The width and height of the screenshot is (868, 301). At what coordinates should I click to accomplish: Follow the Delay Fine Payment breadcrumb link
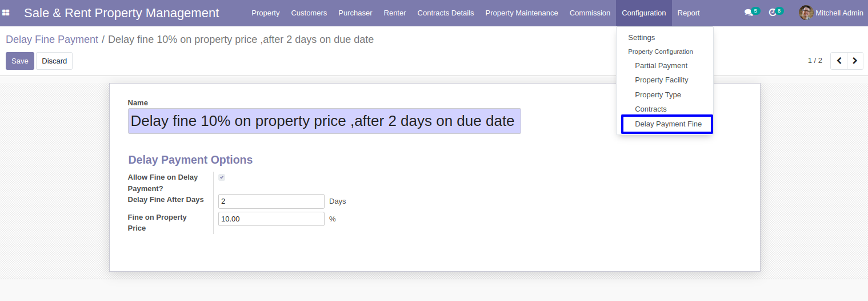tap(52, 39)
